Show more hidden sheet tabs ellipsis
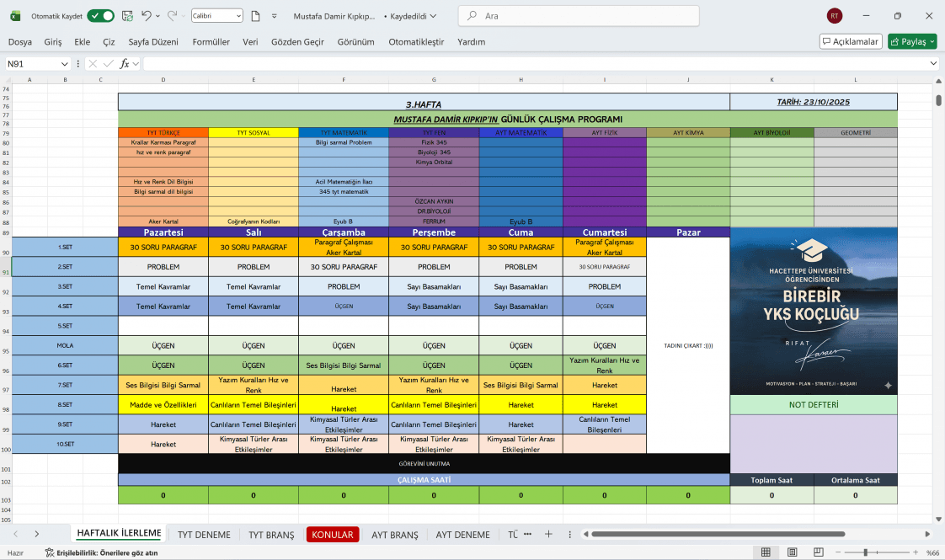The width and height of the screenshot is (945, 560). point(527,534)
